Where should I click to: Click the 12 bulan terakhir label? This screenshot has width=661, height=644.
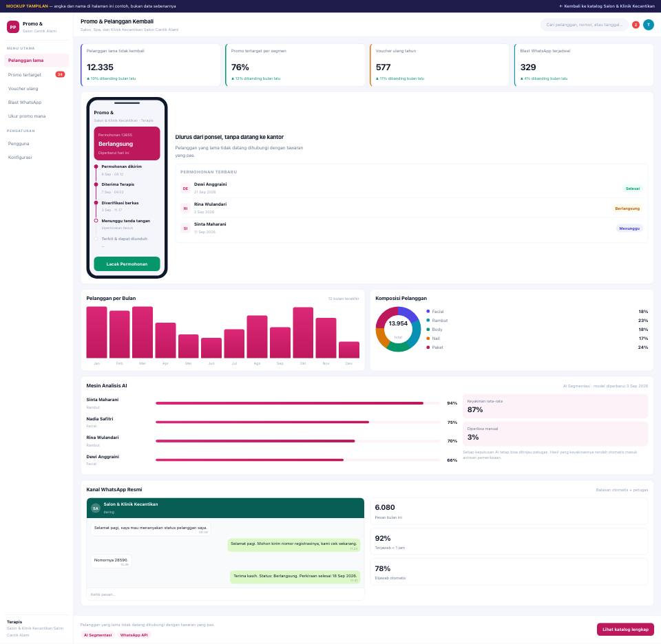pyautogui.click(x=344, y=299)
